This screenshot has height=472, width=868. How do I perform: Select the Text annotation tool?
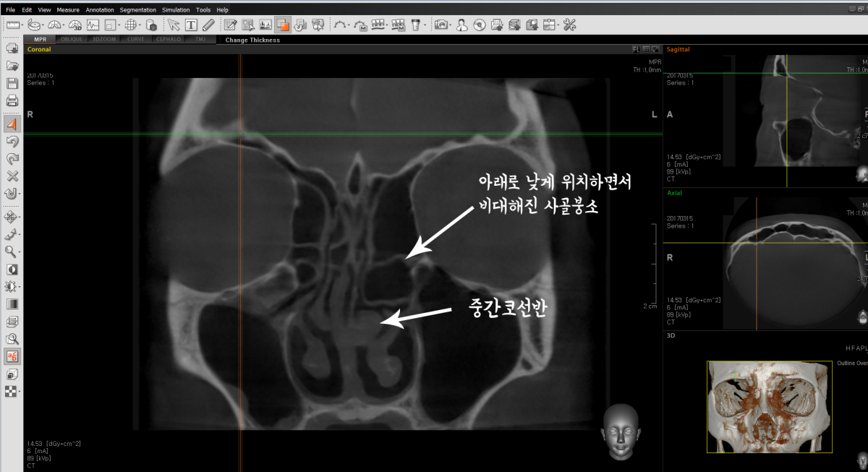[x=191, y=25]
